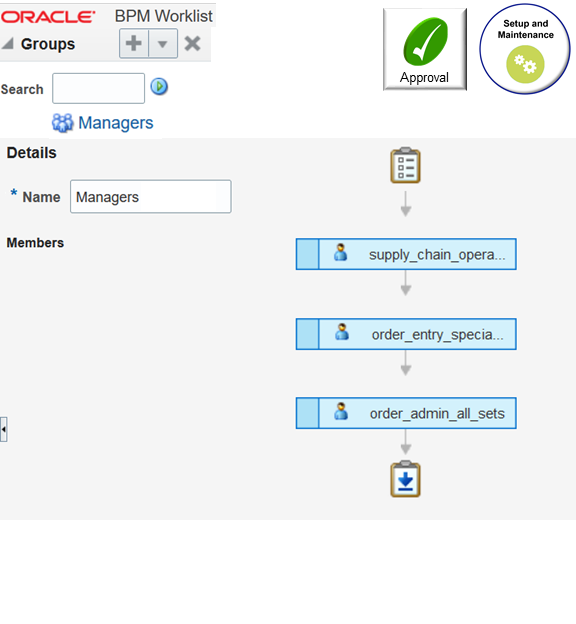The image size is (576, 624).
Task: Select the supply_chain_opera... participant node
Action: [x=406, y=254]
